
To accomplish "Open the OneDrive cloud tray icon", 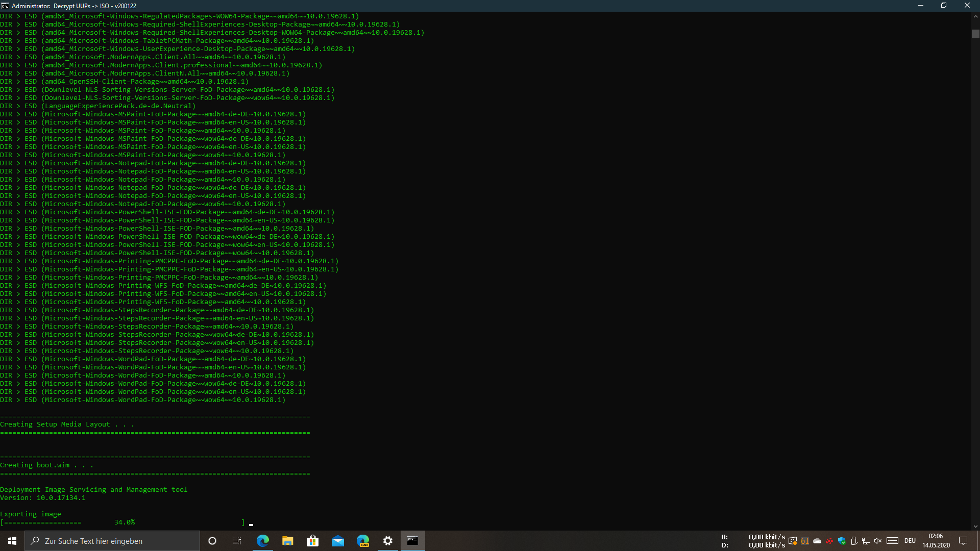I will [x=817, y=541].
